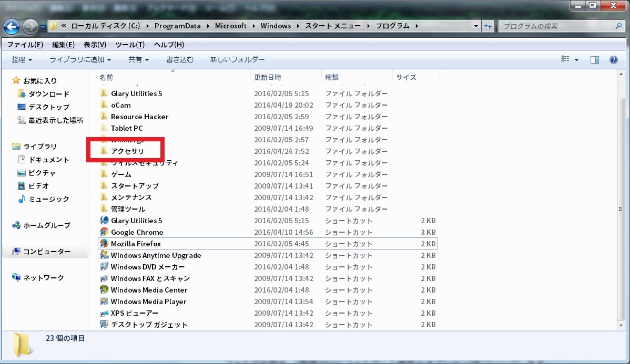Expand the arrow after Windows in path
The height and width of the screenshot is (364, 630).
[x=298, y=26]
